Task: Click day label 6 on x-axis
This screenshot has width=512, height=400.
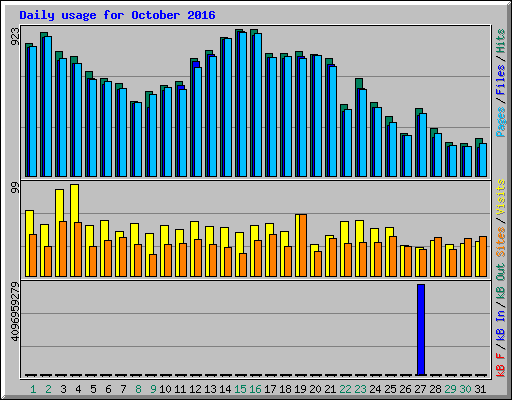Action: click(x=108, y=389)
